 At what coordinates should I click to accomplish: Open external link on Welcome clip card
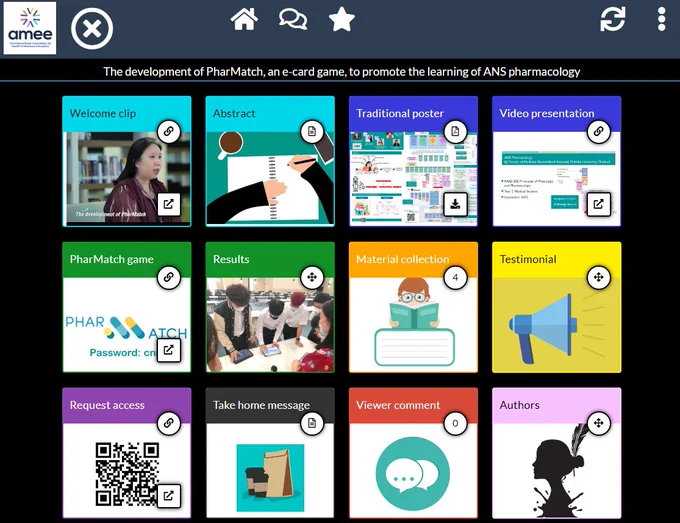[x=169, y=204]
